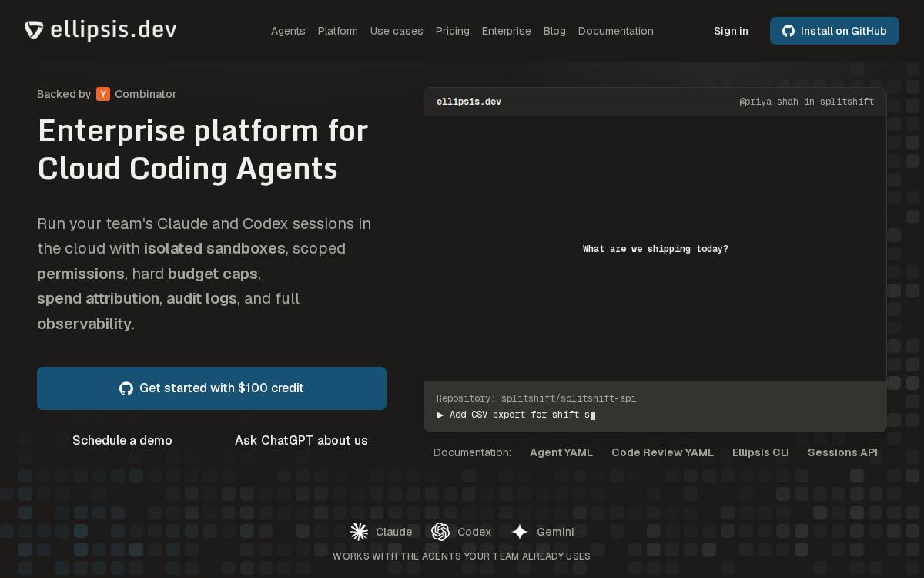Click the 'Documentation:' label below the terminal
Image resolution: width=924 pixels, height=578 pixels.
coord(472,452)
